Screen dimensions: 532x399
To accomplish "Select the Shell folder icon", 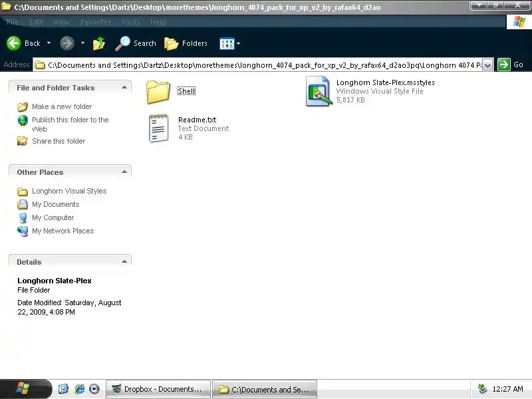I will point(158,92).
